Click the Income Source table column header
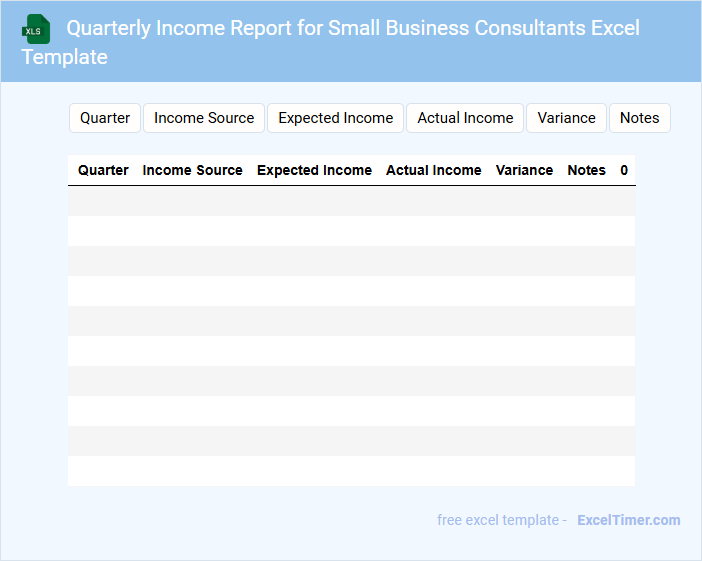 pos(192,170)
